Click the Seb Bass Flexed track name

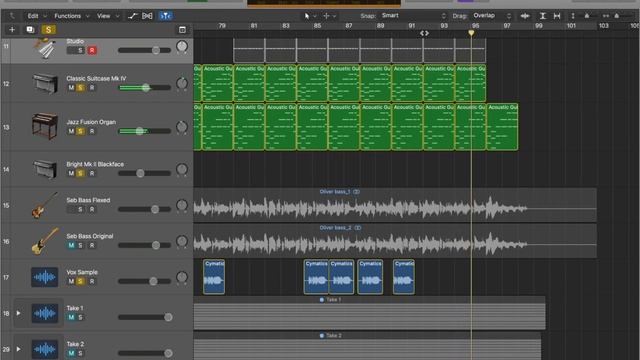click(x=88, y=200)
